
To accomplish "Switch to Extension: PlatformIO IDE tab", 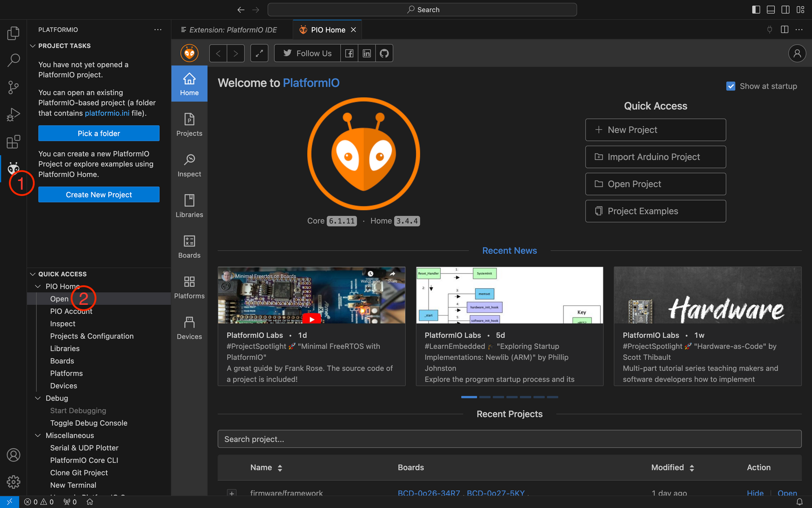I will (x=233, y=30).
